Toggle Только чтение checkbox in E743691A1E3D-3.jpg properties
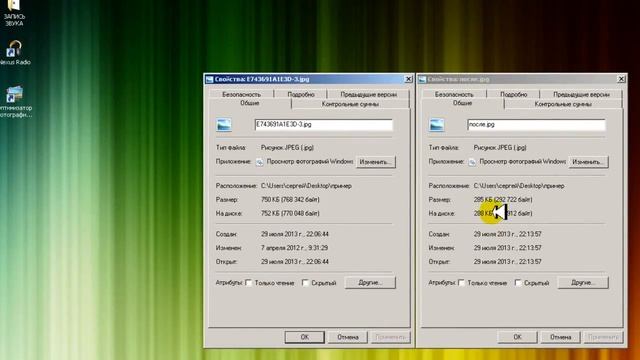 [249, 283]
